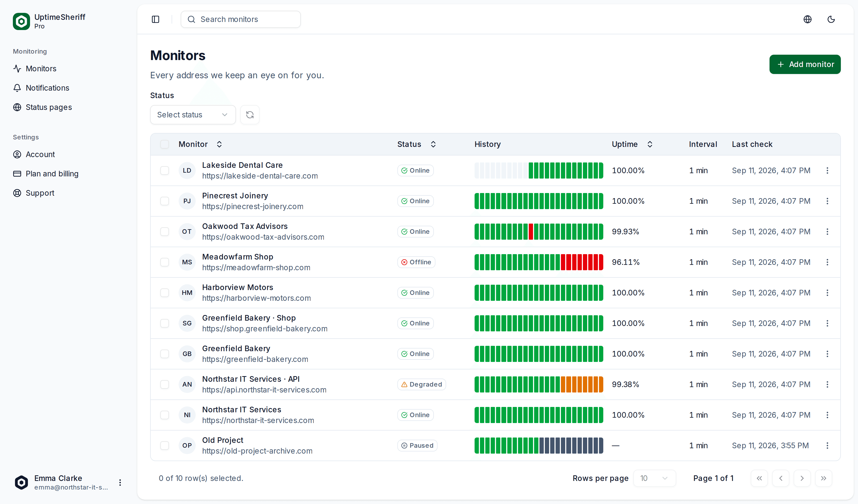Go to the first page

pos(759,479)
